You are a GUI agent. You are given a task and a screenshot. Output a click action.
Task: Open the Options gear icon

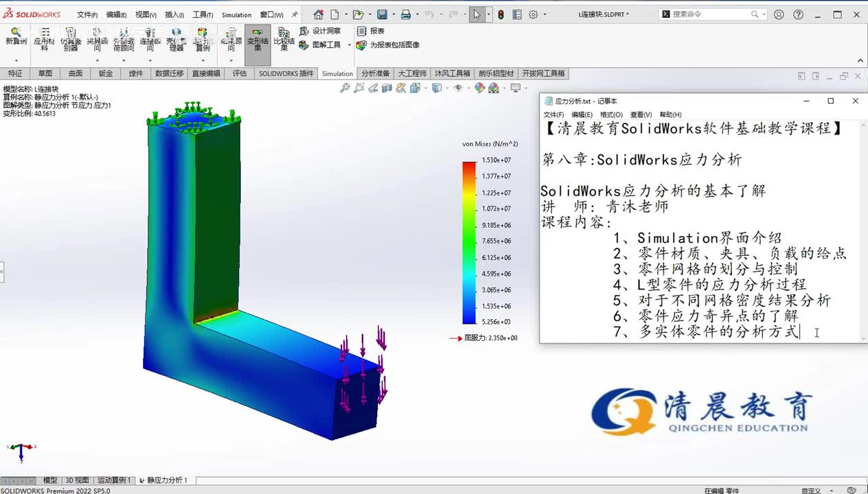coord(534,14)
